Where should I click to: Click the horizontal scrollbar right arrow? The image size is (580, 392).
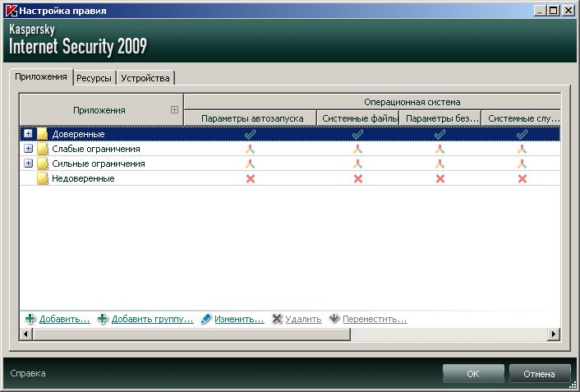coord(554,334)
